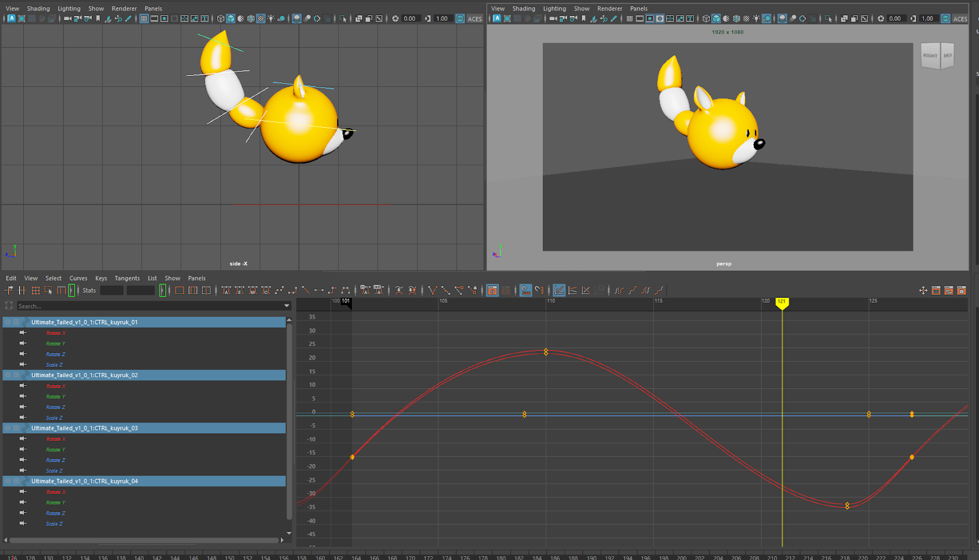Select Rotate X under CTRL_kuyruk_01
The width and height of the screenshot is (979, 560).
pos(56,333)
